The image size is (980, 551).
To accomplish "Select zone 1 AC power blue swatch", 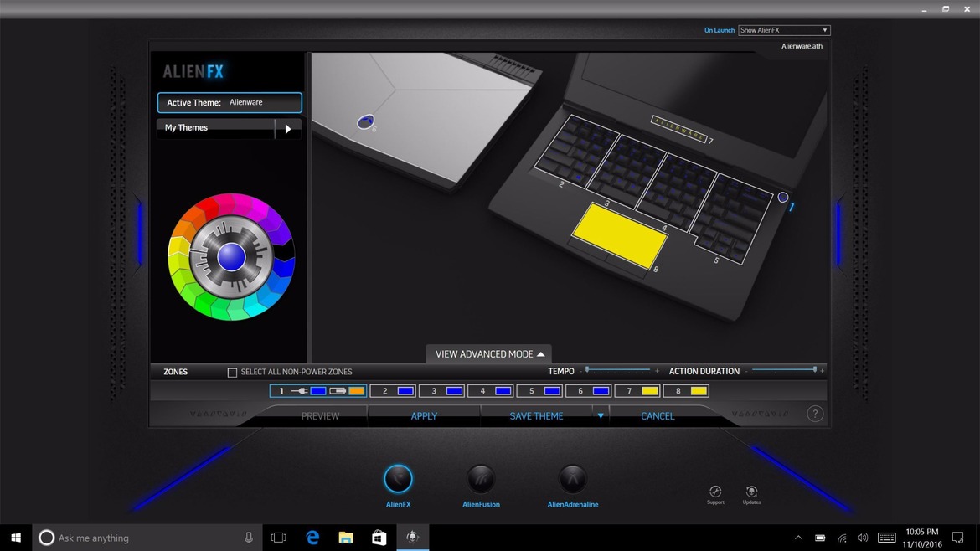I will (x=318, y=391).
